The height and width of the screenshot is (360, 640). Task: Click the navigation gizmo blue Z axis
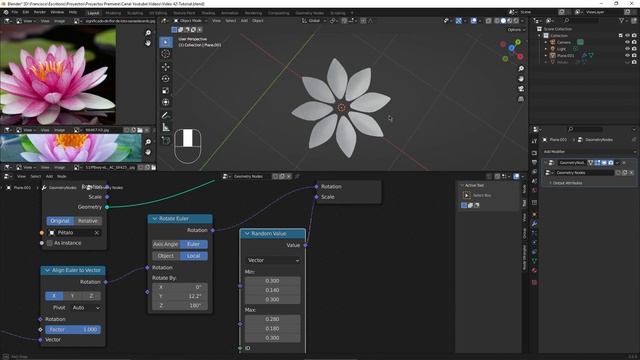tap(511, 48)
